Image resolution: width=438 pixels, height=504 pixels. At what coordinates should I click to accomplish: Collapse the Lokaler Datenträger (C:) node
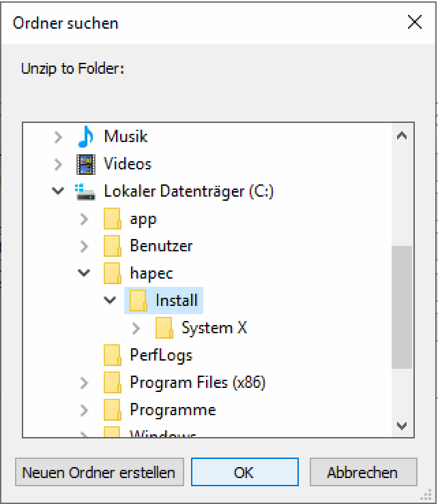point(59,191)
